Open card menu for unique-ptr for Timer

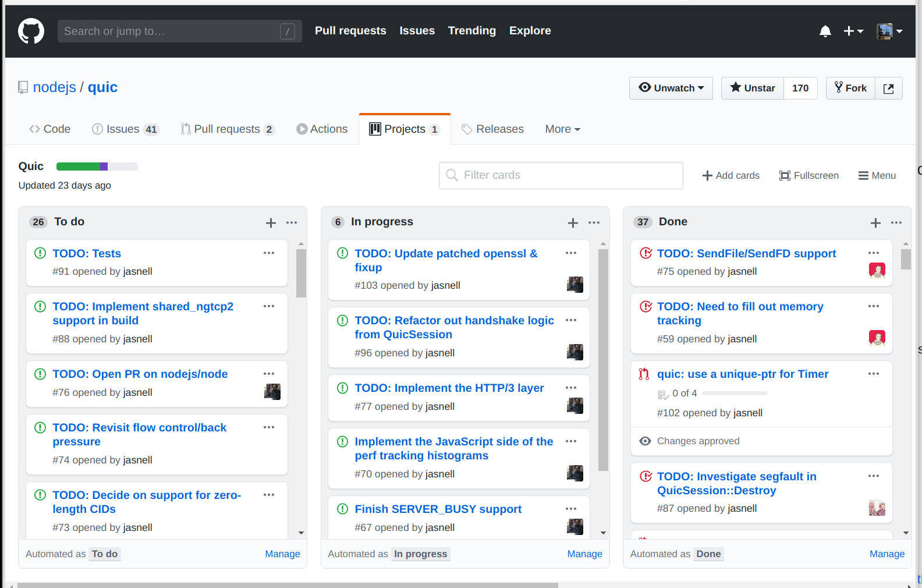(874, 374)
